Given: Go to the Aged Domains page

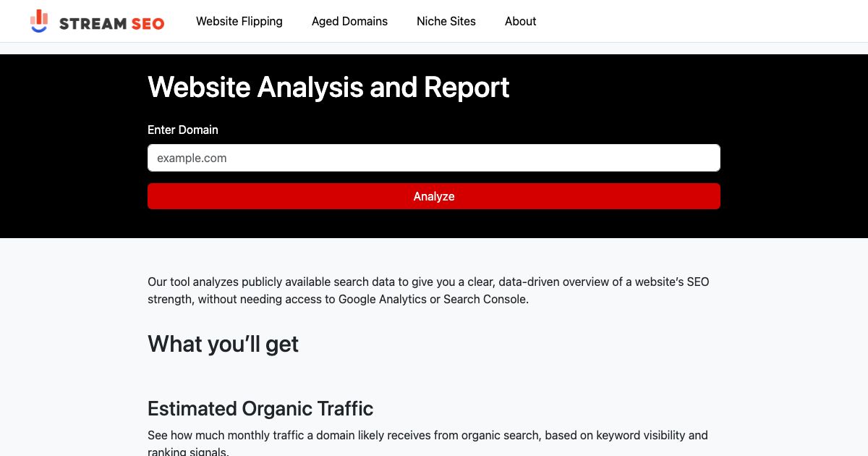Looking at the screenshot, I should 349,21.
